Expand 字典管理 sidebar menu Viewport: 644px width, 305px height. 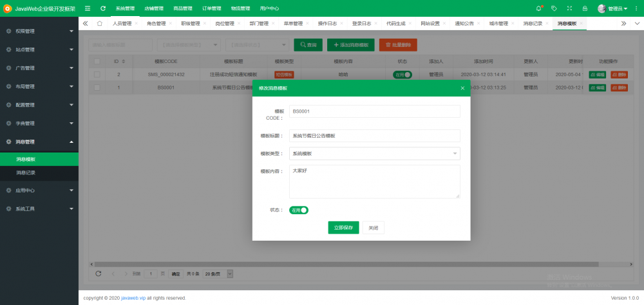coord(39,124)
